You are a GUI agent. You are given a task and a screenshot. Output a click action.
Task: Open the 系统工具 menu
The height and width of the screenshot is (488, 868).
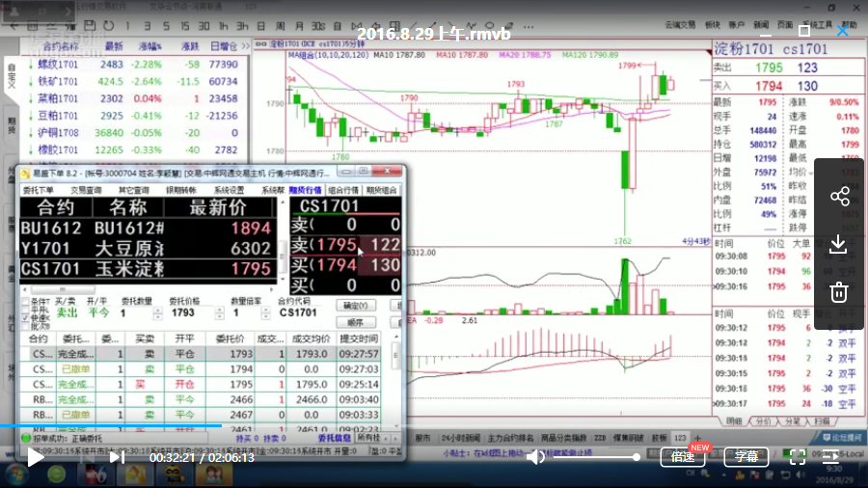pyautogui.click(x=818, y=24)
